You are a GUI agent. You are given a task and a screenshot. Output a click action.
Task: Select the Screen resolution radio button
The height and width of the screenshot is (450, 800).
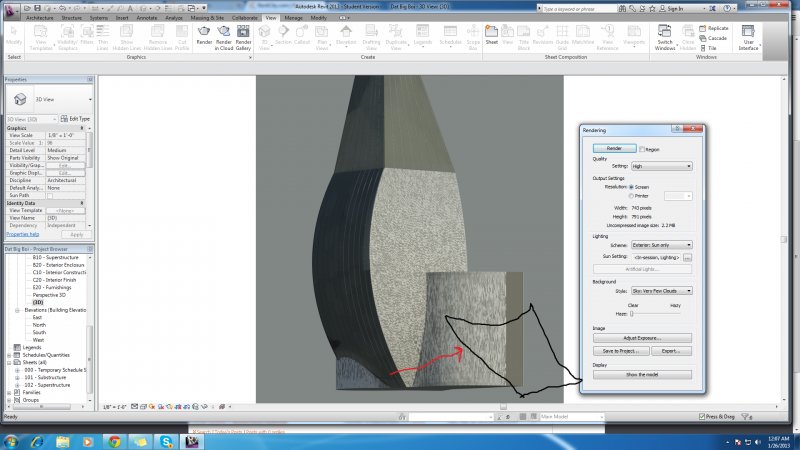click(631, 186)
